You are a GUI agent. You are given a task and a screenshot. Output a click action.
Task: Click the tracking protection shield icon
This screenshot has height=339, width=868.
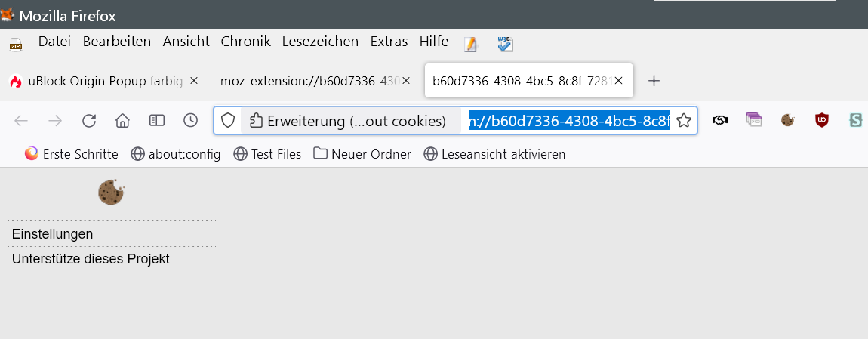click(227, 120)
